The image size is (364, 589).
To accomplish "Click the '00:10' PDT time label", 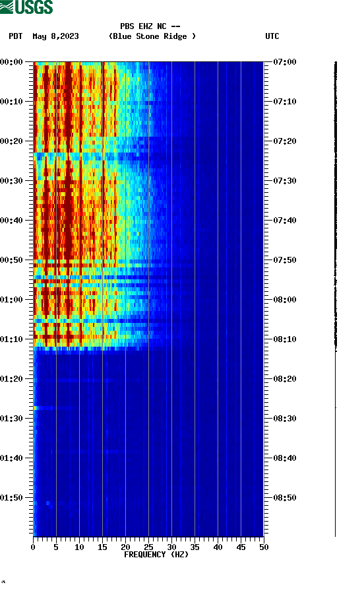I will pos(12,102).
